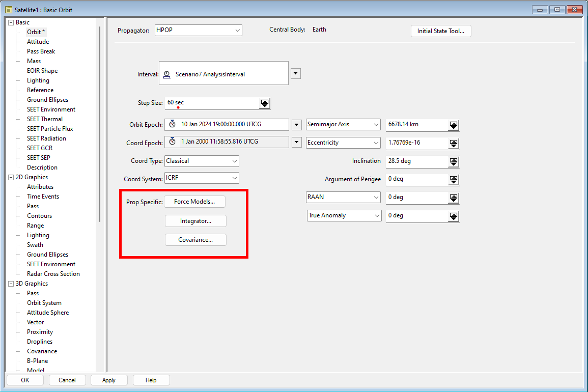
Task: Click the keypad icon next to Step Size
Action: pyautogui.click(x=264, y=103)
